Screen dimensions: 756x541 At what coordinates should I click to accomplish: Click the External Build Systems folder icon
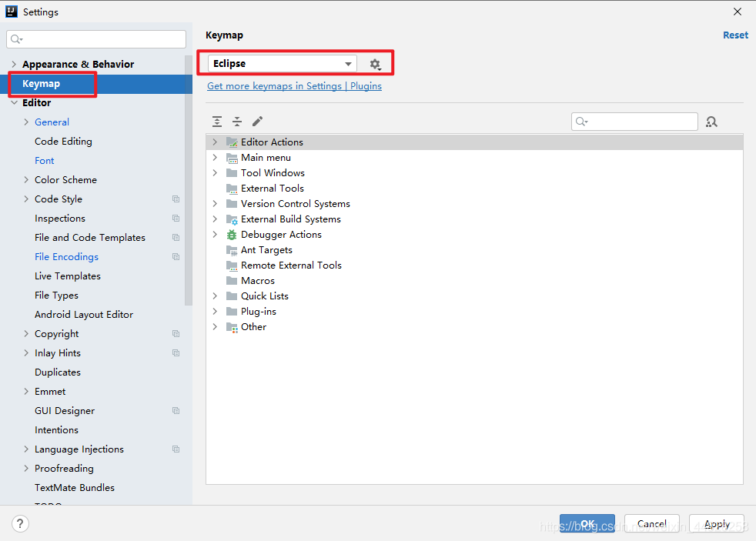232,219
